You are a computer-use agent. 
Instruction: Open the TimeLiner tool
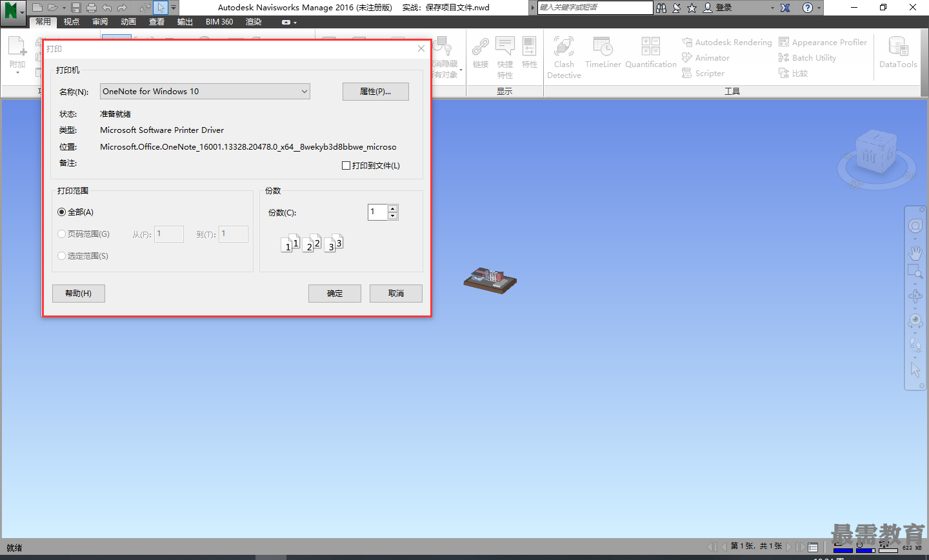point(603,52)
